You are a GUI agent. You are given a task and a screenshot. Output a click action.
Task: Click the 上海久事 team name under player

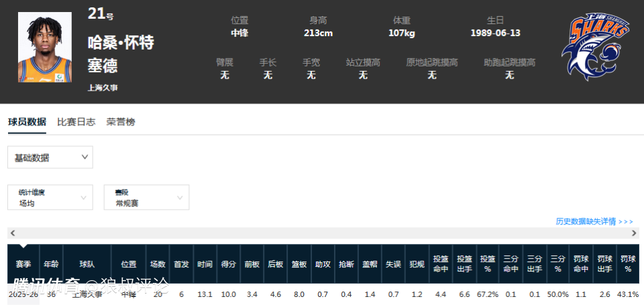[x=103, y=87]
